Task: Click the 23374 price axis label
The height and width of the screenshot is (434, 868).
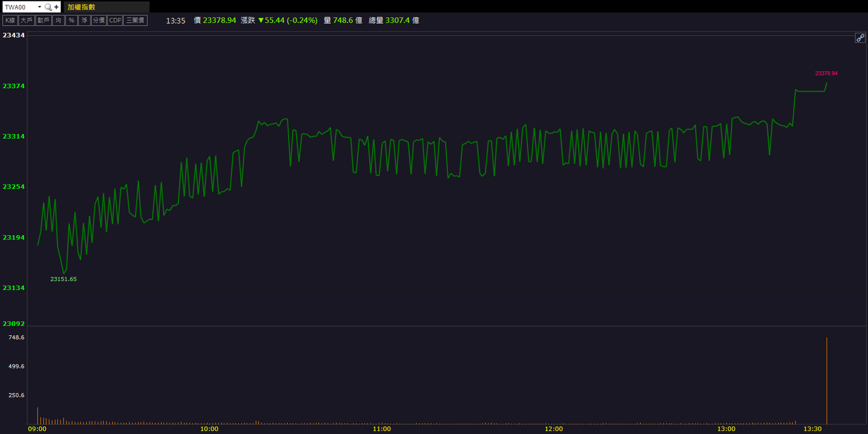Action: point(13,86)
